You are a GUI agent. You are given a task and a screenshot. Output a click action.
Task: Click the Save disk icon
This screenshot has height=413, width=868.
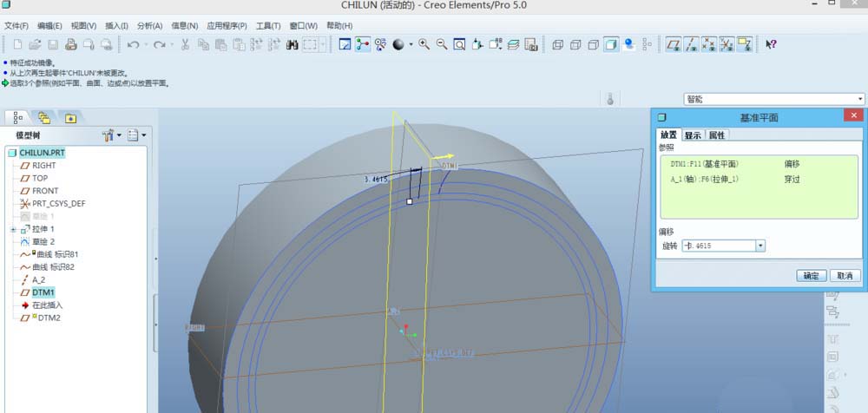coord(53,44)
